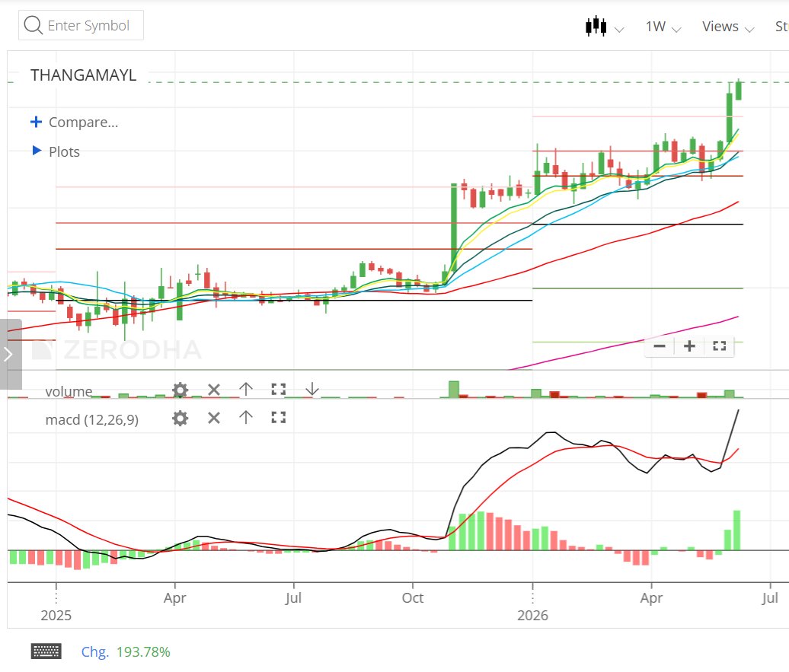Move the volume panel up
This screenshot has width=789, height=672.
pyautogui.click(x=245, y=389)
